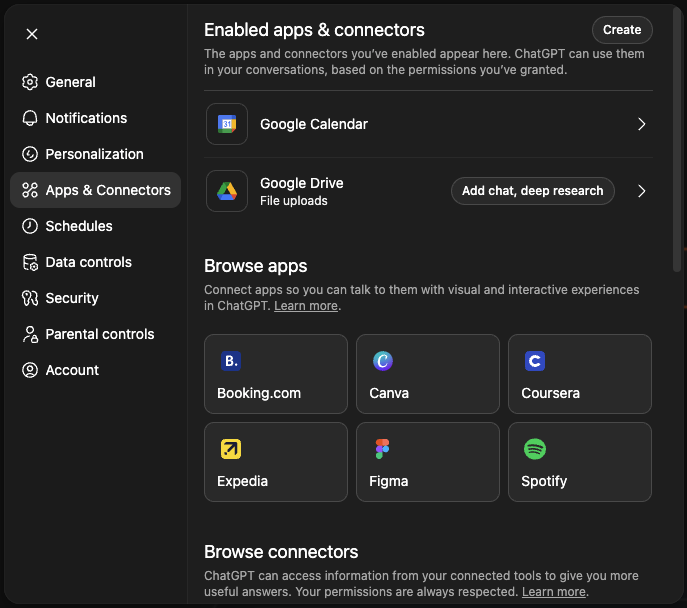Switch to Personalization section
Screen dimensions: 687x608
pos(96,154)
